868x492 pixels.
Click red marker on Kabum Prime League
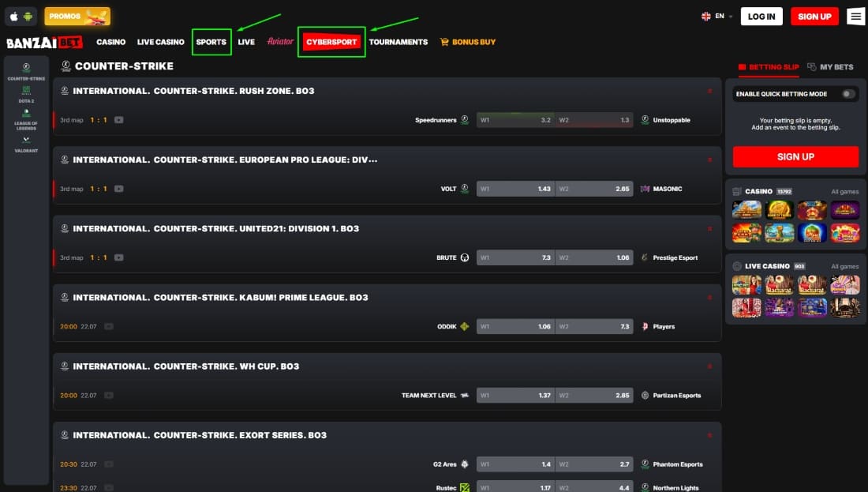(709, 298)
